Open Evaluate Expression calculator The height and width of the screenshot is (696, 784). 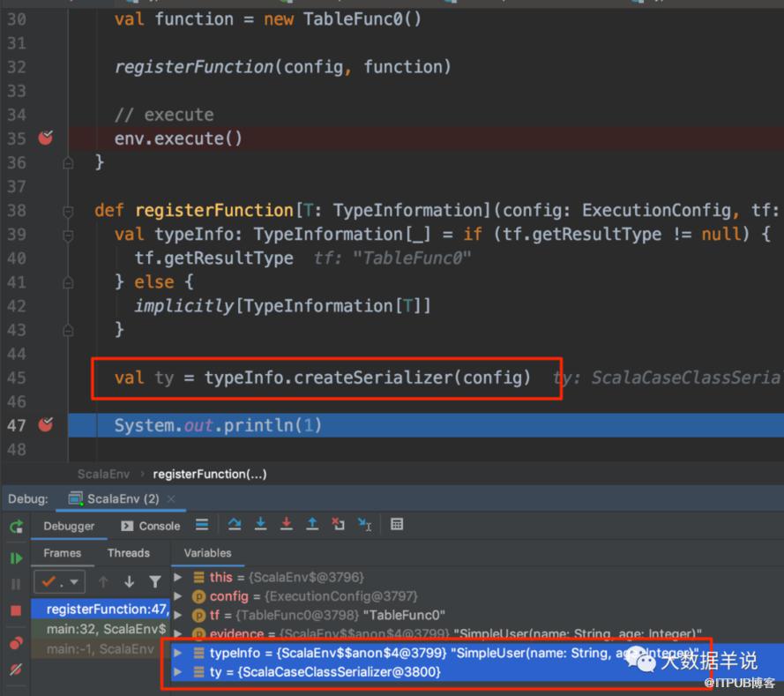point(397,525)
